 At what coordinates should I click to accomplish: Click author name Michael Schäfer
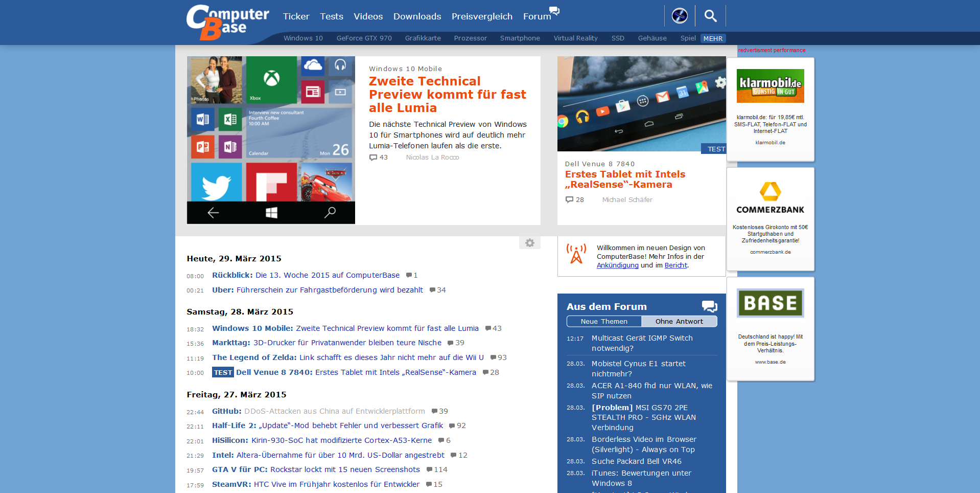pyautogui.click(x=627, y=200)
